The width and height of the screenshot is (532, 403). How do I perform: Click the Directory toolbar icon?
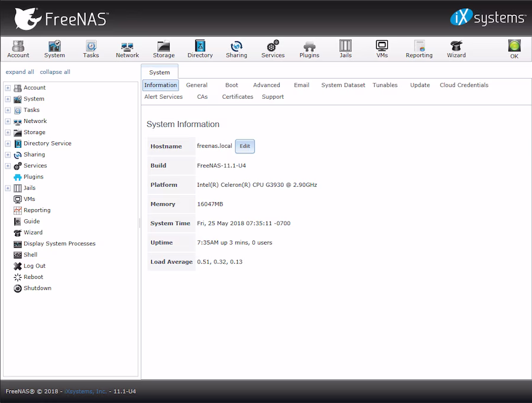click(x=200, y=49)
